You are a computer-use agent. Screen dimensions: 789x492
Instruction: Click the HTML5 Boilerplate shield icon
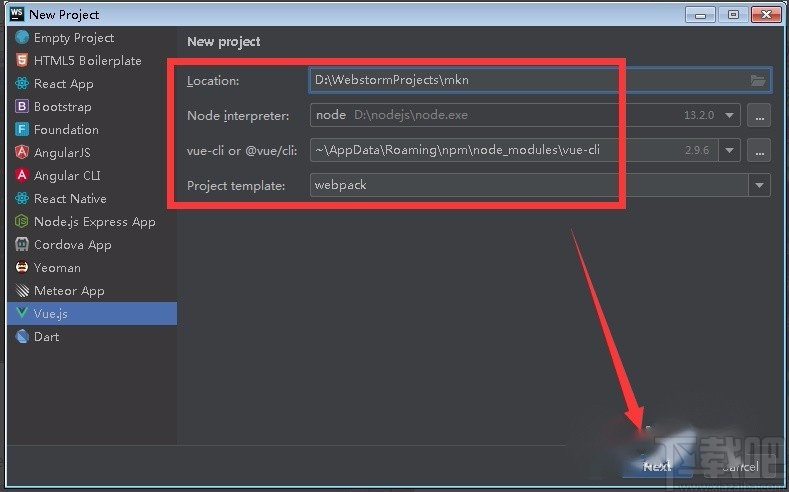(22, 61)
